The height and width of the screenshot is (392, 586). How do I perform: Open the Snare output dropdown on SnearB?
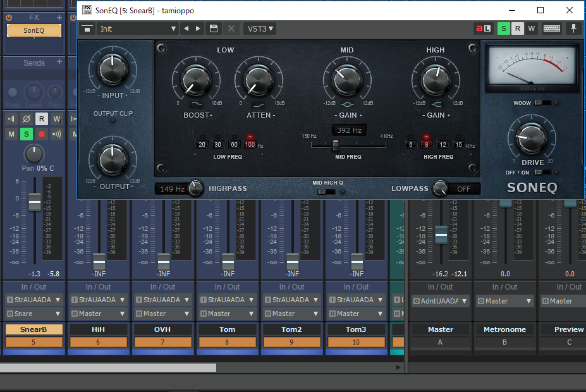tap(34, 314)
